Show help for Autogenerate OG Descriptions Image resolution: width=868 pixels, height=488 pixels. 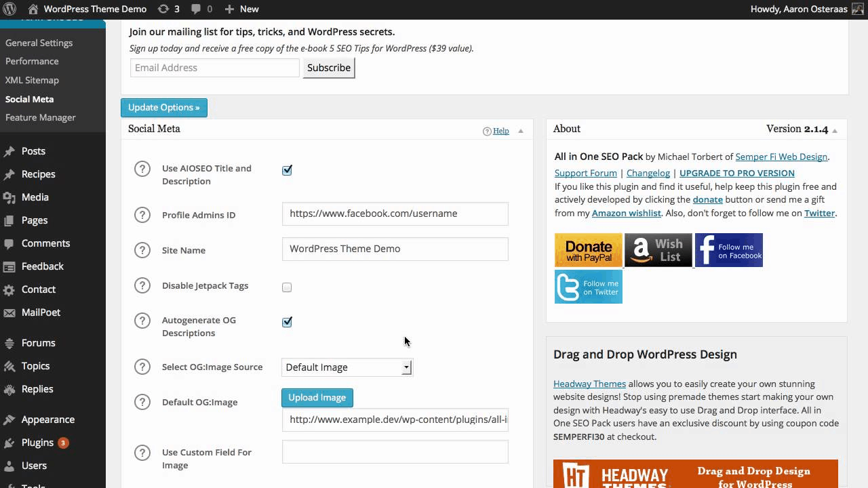(142, 321)
